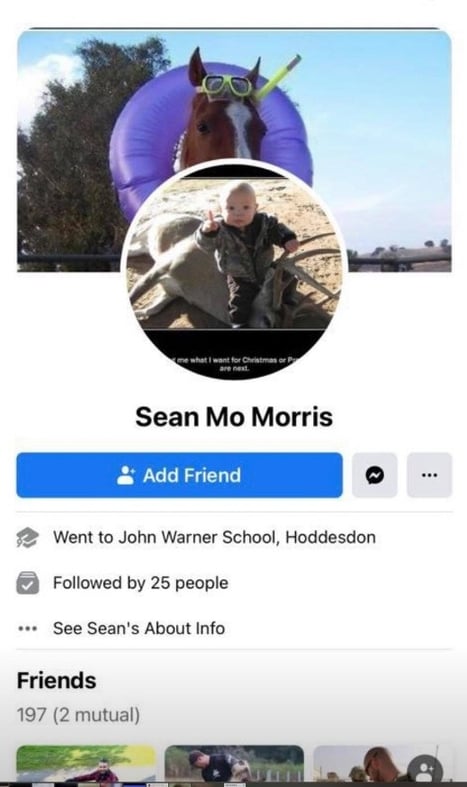The height and width of the screenshot is (787, 467).
Task: Open the Friends section heading
Action: point(56,681)
